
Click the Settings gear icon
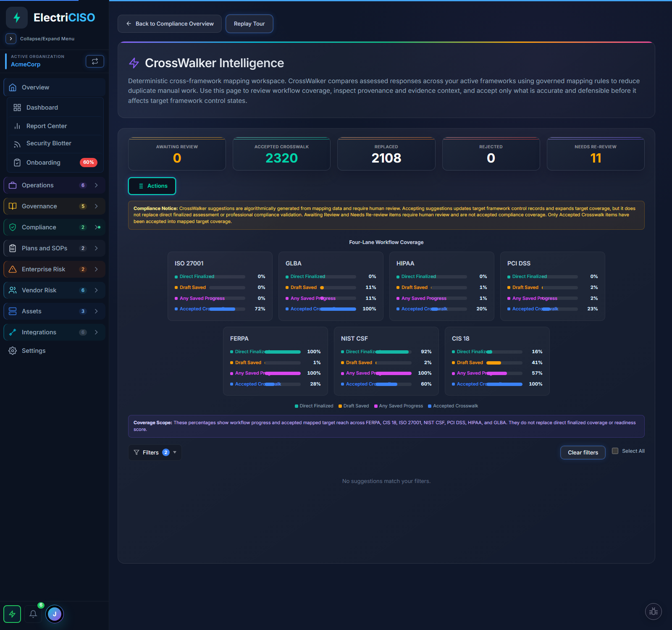pos(13,351)
